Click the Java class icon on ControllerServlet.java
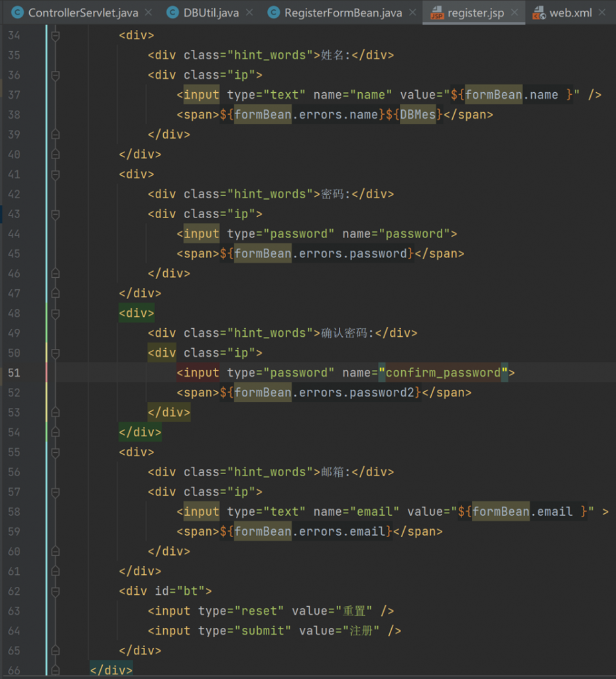This screenshot has width=616, height=679. click(x=17, y=13)
